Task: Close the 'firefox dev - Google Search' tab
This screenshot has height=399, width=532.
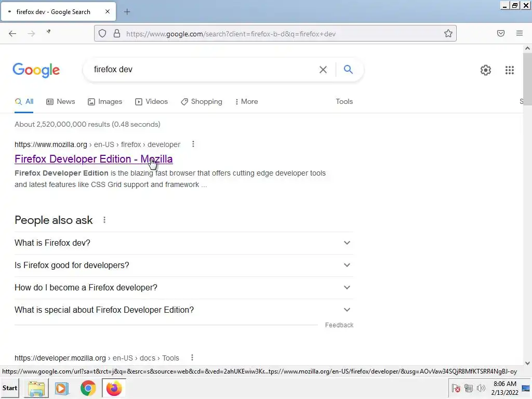Action: [x=108, y=11]
